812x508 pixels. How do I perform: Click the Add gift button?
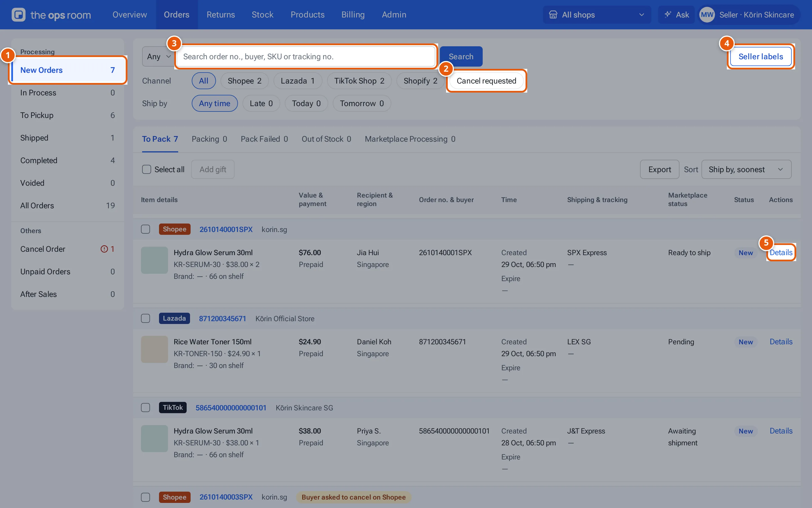point(213,169)
